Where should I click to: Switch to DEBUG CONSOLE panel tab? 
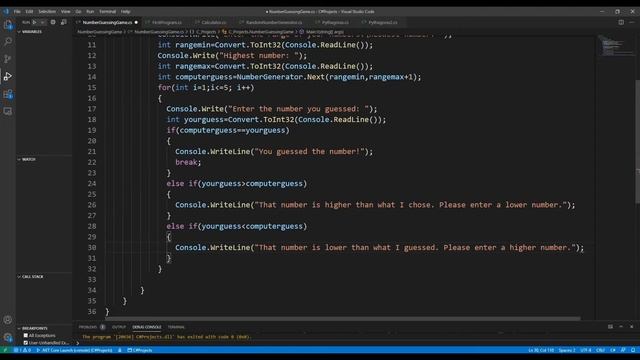(147, 327)
